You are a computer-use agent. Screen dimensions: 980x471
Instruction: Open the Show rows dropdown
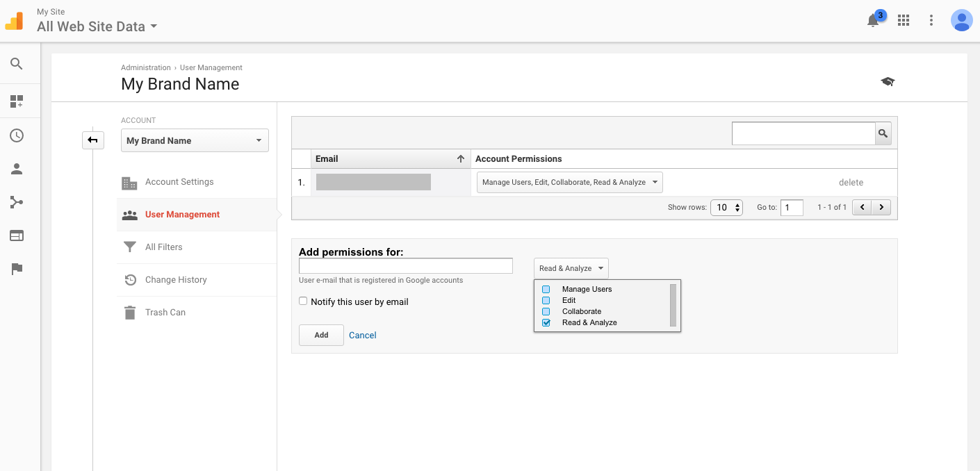tap(726, 207)
